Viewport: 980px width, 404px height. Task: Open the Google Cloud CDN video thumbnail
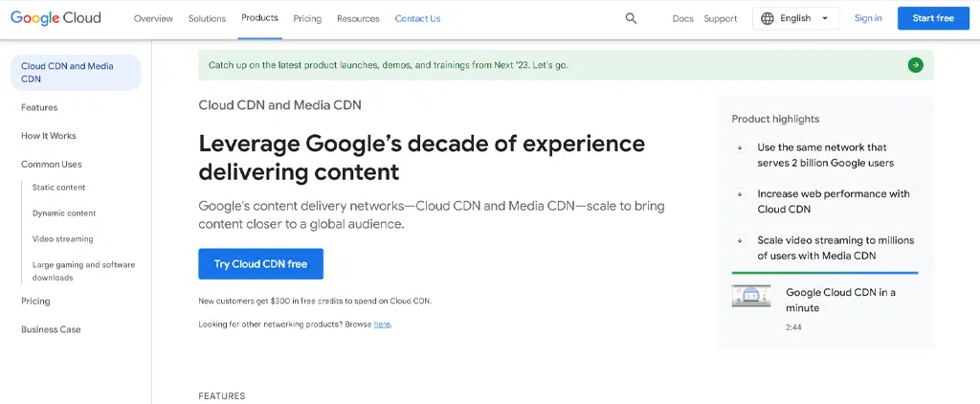pyautogui.click(x=751, y=296)
